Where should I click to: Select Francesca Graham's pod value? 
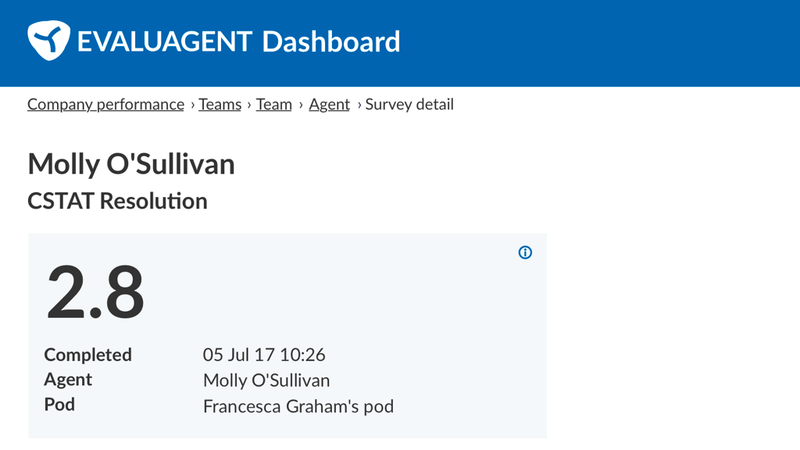[x=298, y=406]
